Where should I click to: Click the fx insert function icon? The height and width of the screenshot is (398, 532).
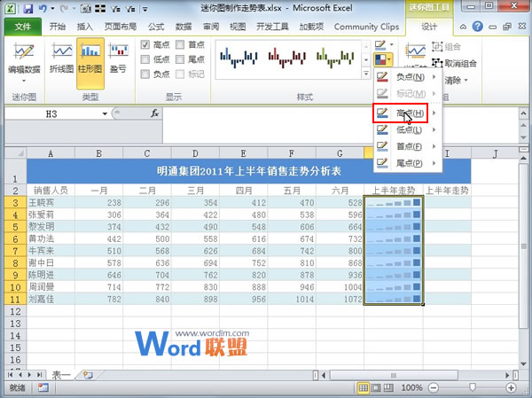click(x=154, y=113)
